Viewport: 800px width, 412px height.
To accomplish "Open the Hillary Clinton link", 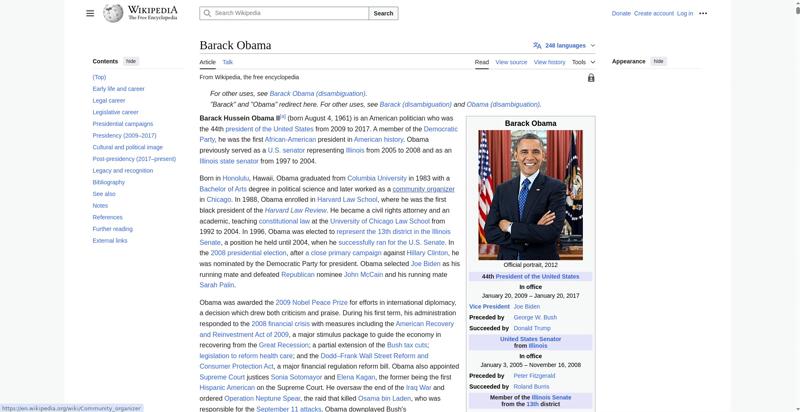I will pyautogui.click(x=428, y=253).
